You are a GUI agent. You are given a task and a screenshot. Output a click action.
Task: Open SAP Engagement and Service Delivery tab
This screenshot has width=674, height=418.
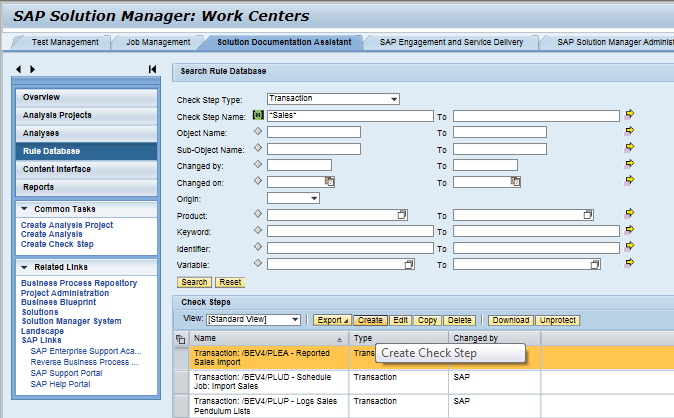pyautogui.click(x=451, y=42)
